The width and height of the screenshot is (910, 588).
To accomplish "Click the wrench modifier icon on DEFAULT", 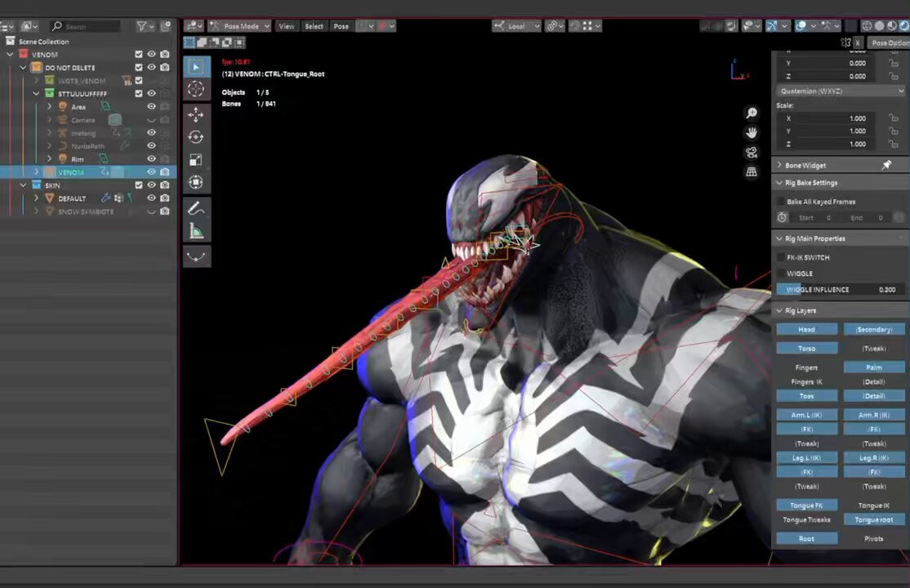I will tap(106, 198).
